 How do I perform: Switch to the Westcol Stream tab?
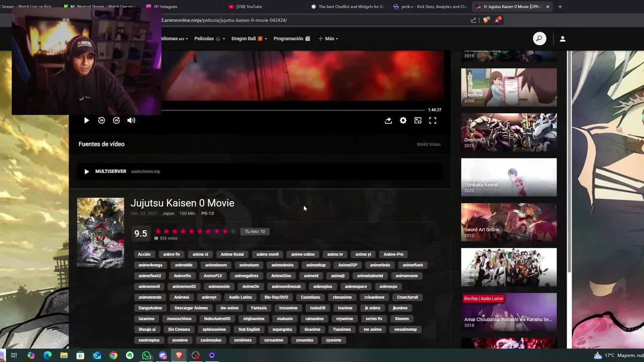click(x=100, y=7)
